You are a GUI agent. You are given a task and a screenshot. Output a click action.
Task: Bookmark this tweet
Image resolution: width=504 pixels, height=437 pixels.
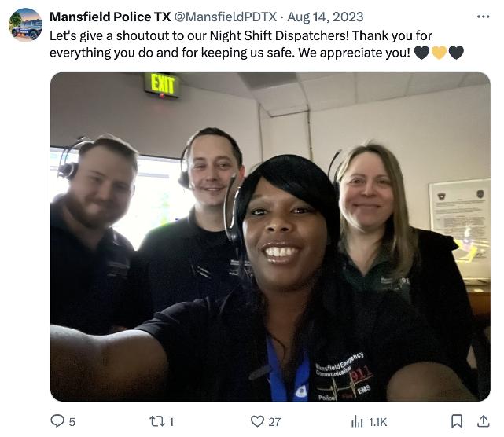(457, 421)
